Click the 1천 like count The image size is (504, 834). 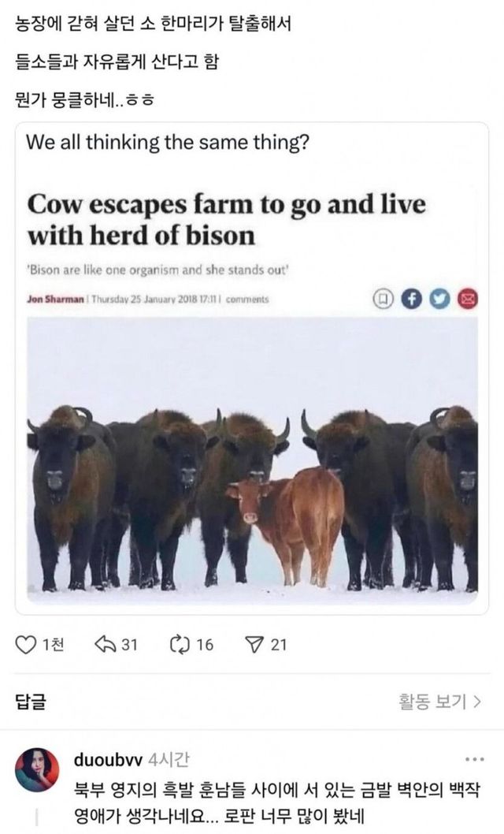(x=53, y=645)
